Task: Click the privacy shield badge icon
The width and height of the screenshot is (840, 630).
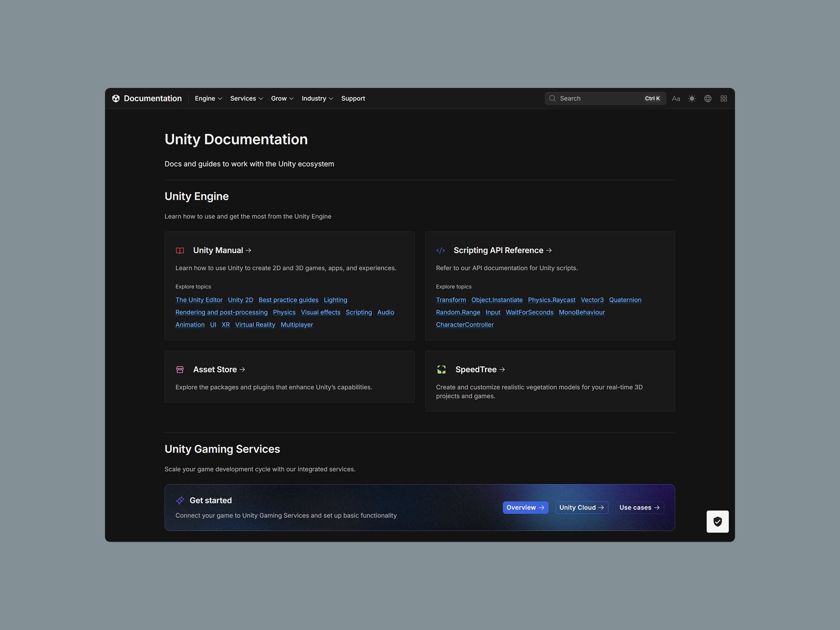Action: [x=717, y=521]
